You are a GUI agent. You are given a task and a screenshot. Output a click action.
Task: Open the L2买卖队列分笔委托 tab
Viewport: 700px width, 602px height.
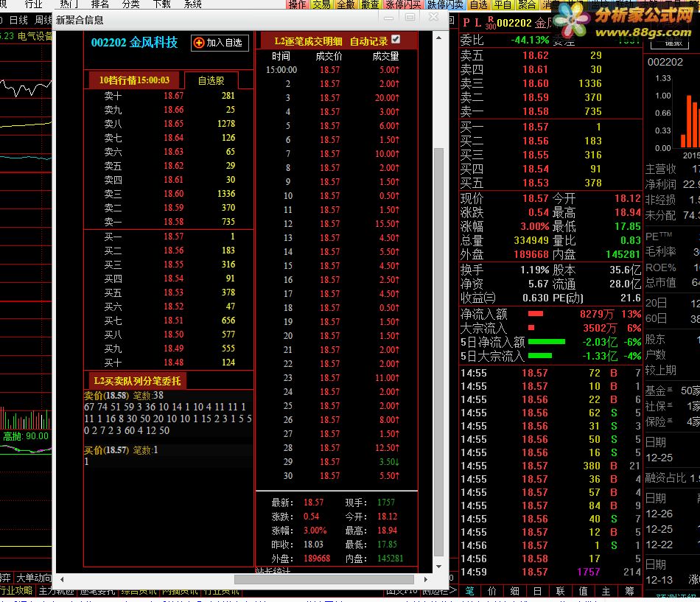pos(137,381)
